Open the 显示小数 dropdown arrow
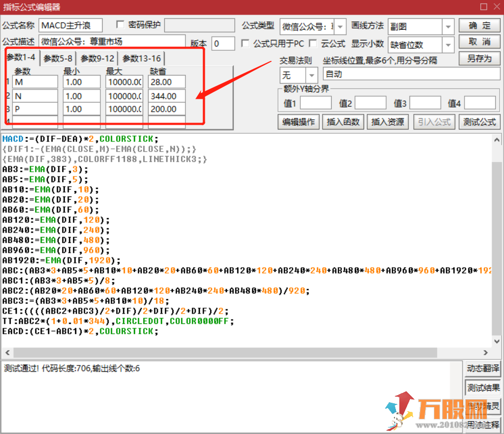504x434 pixels. (448, 45)
